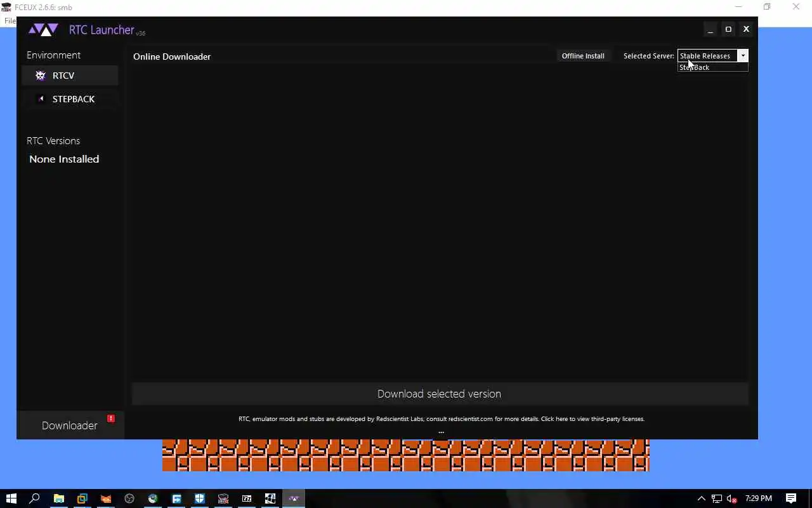Open Windows search from taskbar

[35, 498]
